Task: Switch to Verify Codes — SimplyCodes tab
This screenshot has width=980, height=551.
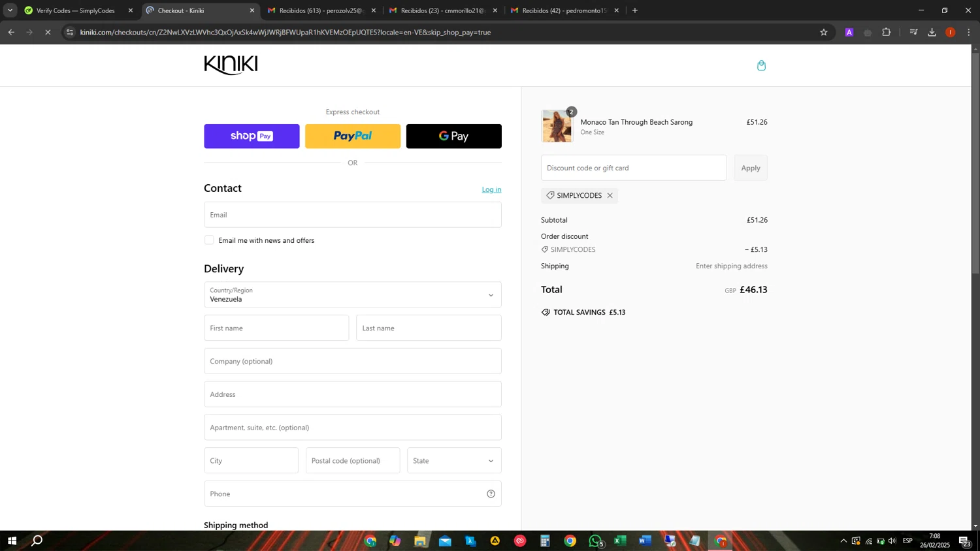Action: (x=75, y=10)
